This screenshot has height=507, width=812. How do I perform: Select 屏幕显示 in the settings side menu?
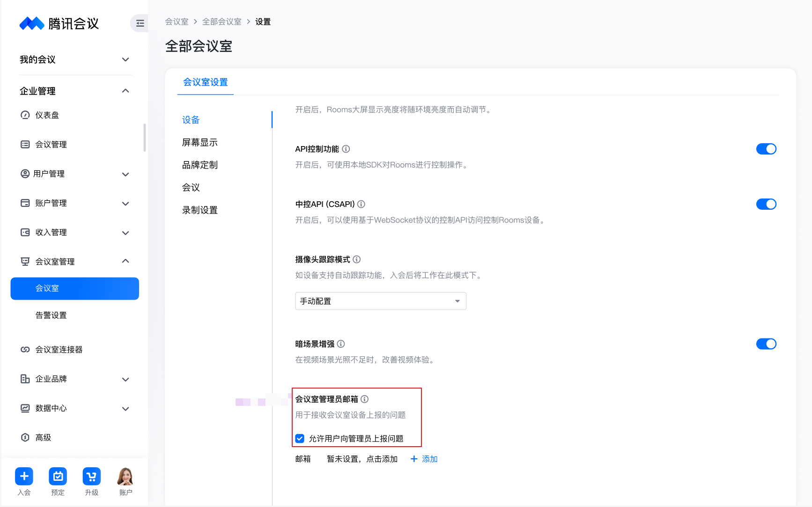(x=200, y=142)
